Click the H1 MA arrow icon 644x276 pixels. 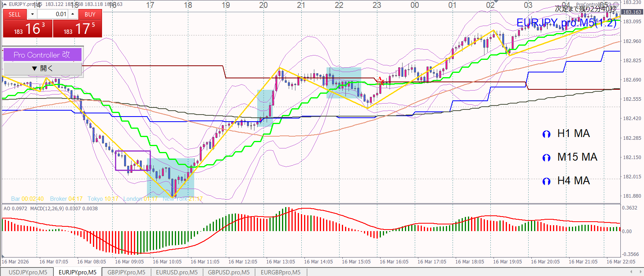546,134
